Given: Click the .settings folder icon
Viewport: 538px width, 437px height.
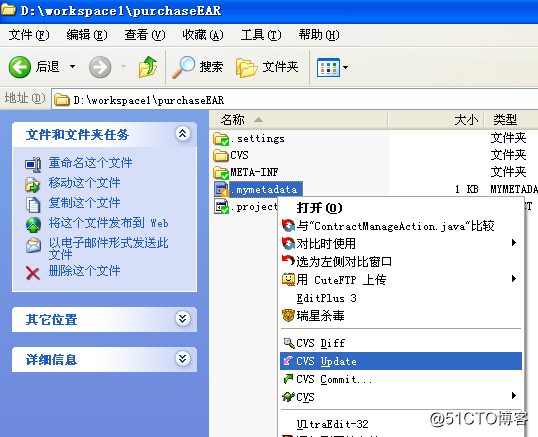Looking at the screenshot, I should click(x=221, y=139).
